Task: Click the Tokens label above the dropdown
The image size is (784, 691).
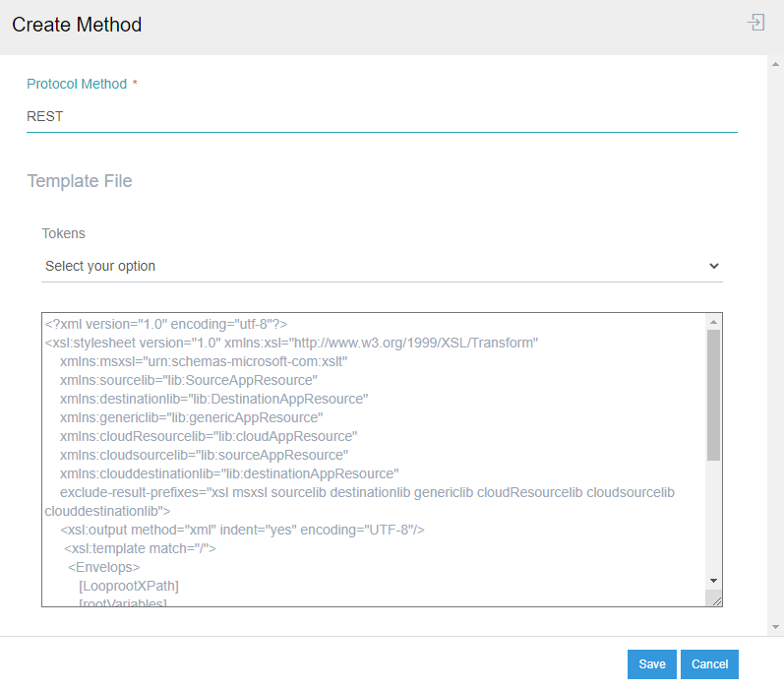Action: click(x=63, y=233)
